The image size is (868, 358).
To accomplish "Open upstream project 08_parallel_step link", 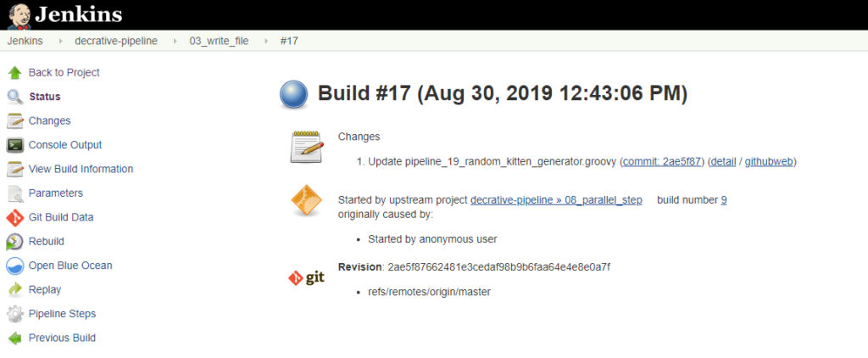I will point(556,200).
